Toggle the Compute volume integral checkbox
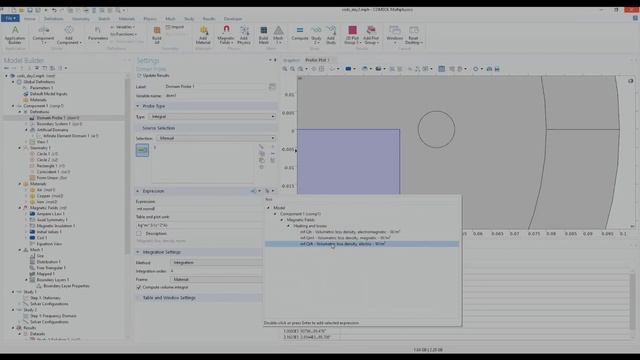Screen dimensions: 640x360 pos(139,287)
